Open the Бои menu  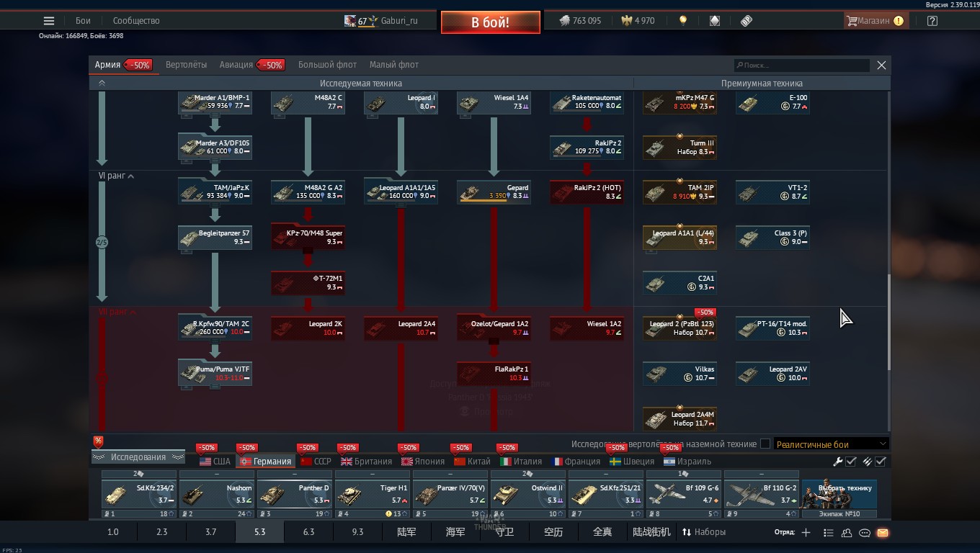point(83,21)
